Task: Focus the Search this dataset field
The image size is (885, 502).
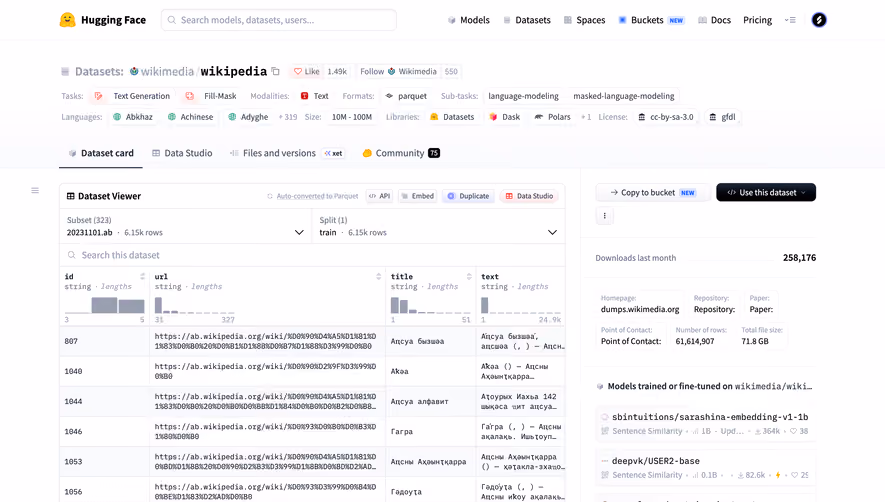Action: point(312,255)
